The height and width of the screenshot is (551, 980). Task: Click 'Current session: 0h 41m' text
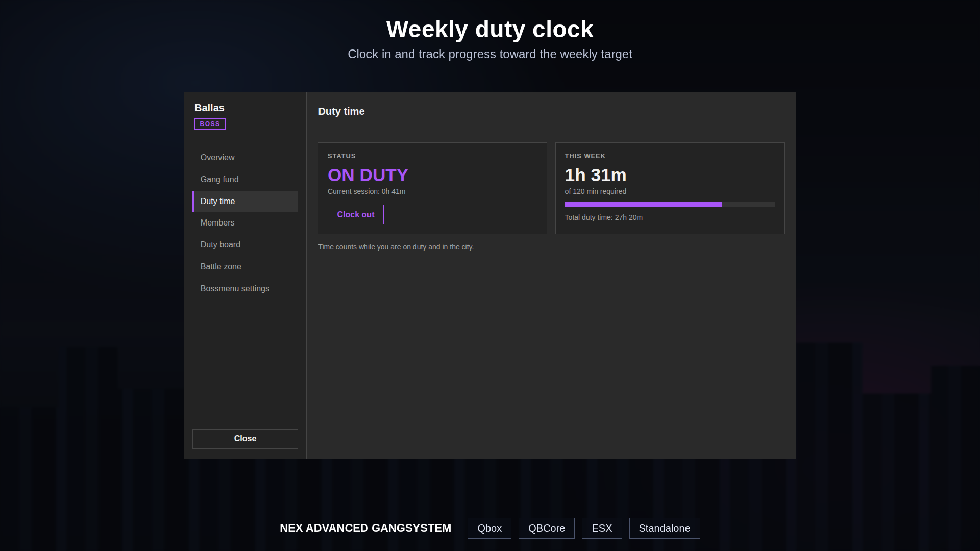point(366,192)
